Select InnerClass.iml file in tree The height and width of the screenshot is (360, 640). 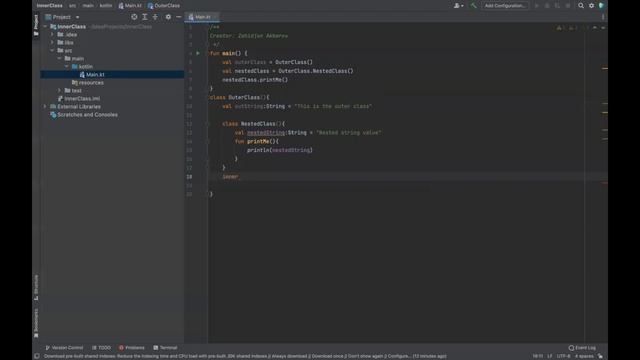click(x=79, y=98)
